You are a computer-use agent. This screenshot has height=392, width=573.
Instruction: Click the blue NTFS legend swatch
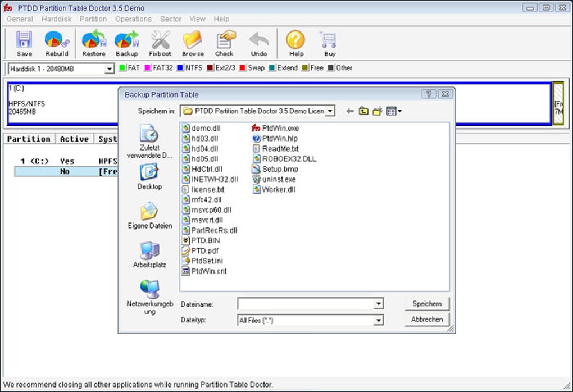(180, 68)
